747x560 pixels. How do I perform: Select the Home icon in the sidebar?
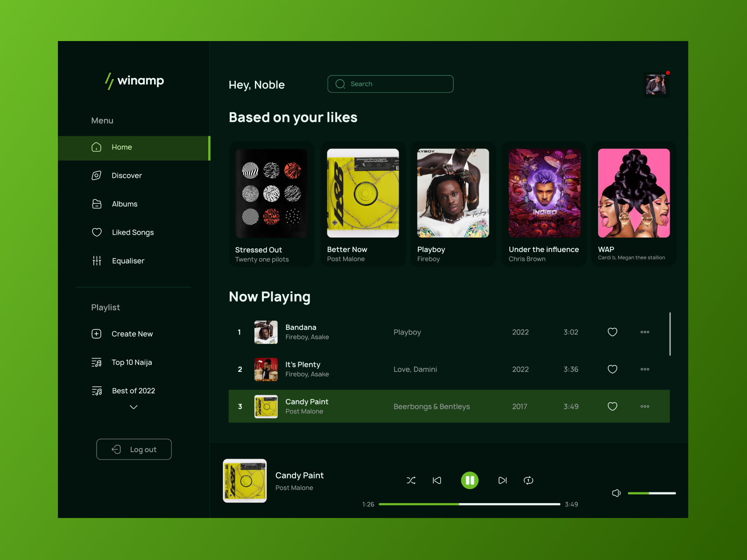(x=96, y=147)
